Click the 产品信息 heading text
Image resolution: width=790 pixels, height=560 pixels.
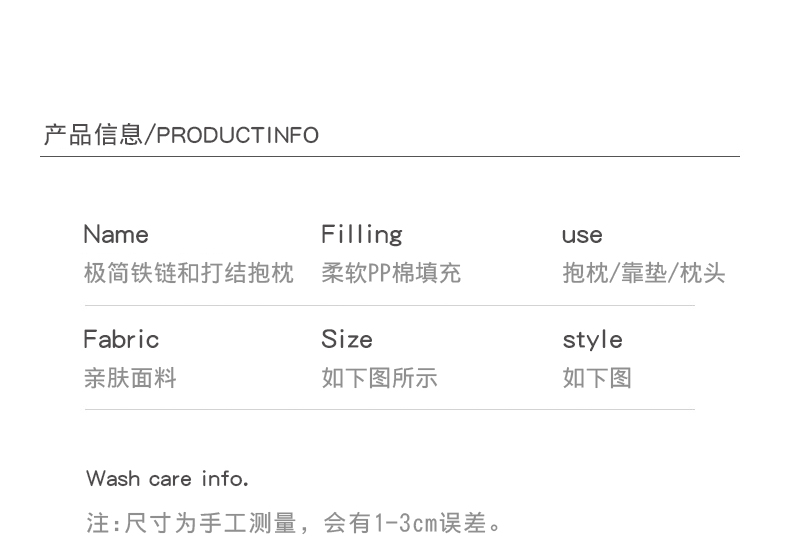[x=93, y=135]
